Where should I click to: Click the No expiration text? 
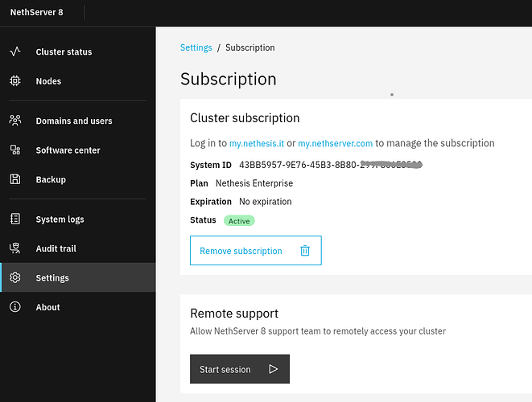(x=266, y=201)
